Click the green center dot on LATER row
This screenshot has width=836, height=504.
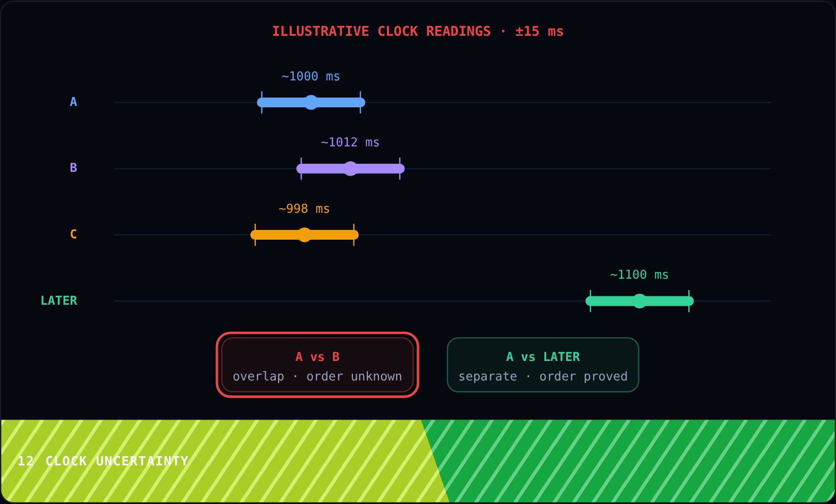[640, 301]
